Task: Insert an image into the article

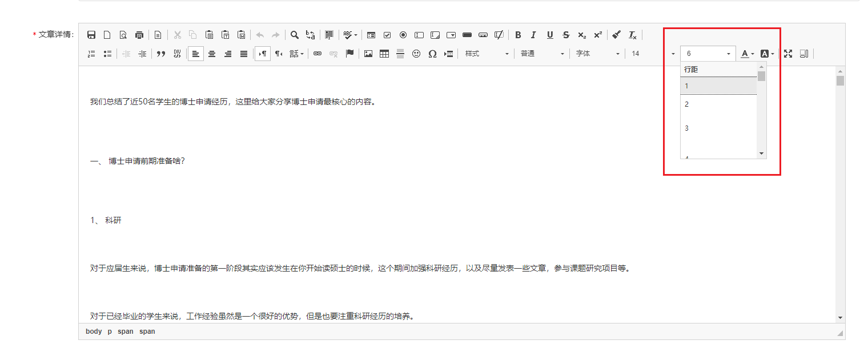Action: point(368,53)
